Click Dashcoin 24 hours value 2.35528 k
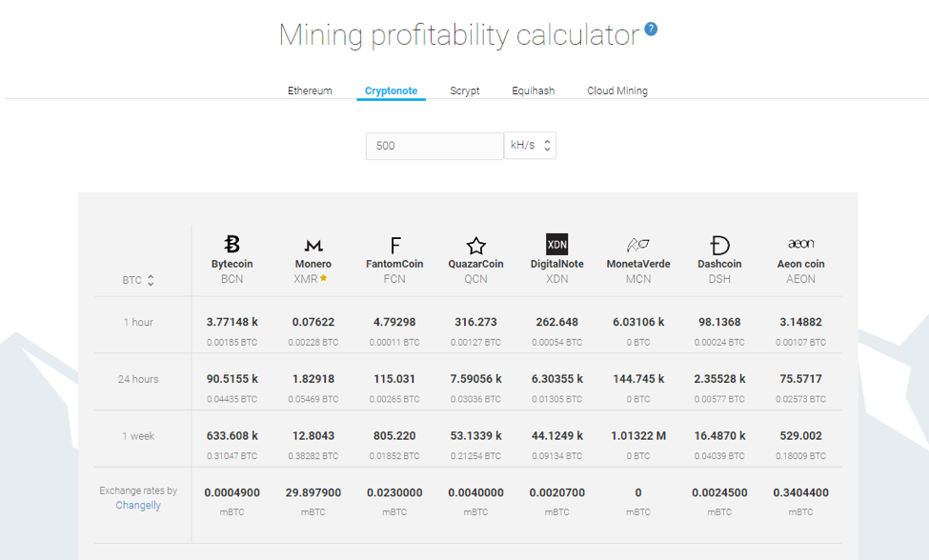 point(719,379)
